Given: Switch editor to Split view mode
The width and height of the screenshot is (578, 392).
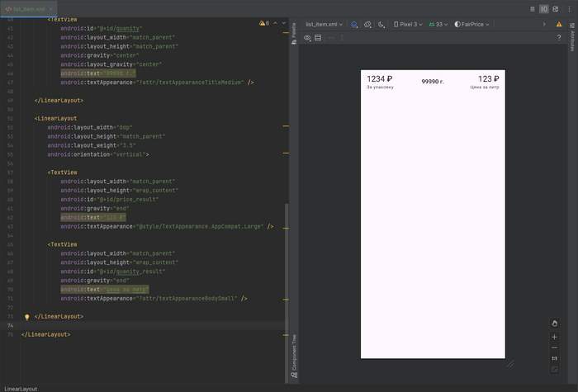Looking at the screenshot, I should click(544, 8).
